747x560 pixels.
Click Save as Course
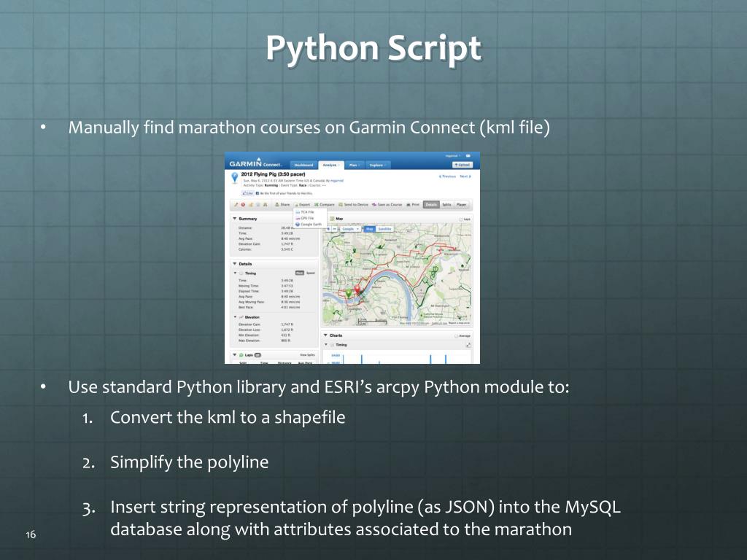coord(387,205)
